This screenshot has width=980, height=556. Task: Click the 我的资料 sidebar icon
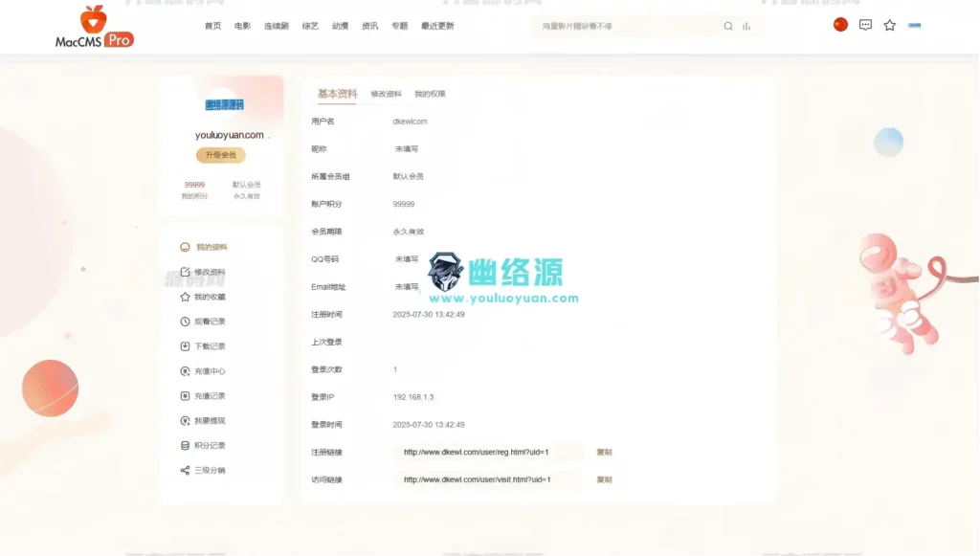pos(185,248)
